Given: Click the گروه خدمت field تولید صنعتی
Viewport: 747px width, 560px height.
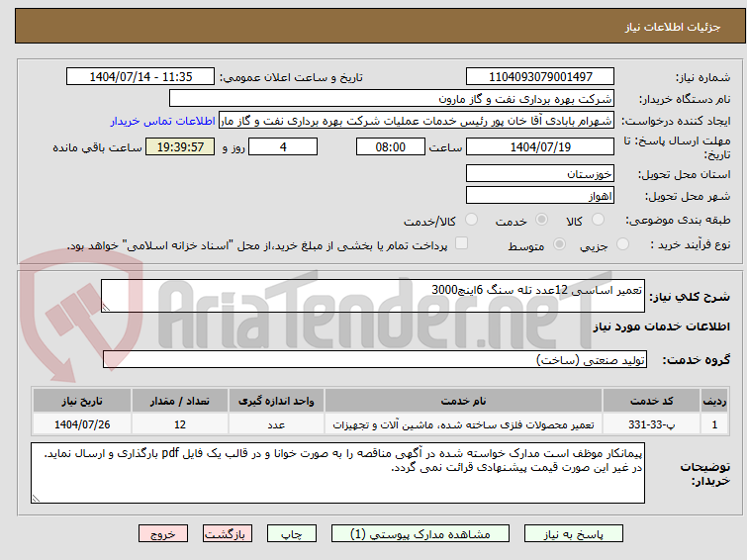Looking at the screenshot, I should 375,359.
